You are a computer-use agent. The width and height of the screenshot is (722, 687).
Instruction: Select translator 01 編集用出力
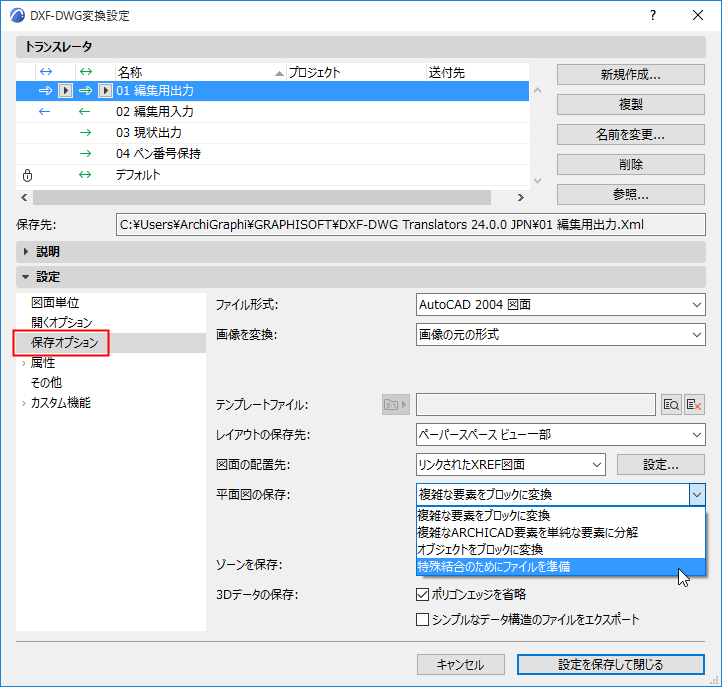point(272,91)
